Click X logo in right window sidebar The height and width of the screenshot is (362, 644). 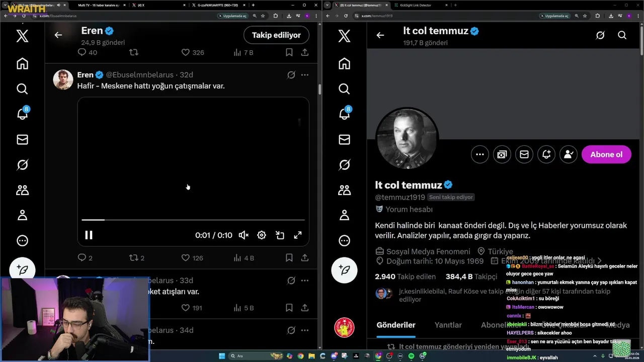coord(344,36)
